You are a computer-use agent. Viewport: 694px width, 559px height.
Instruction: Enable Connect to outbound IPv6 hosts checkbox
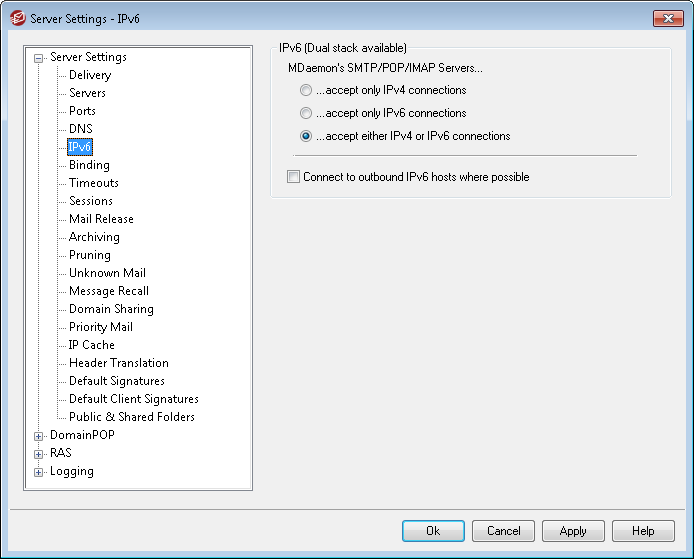click(294, 177)
